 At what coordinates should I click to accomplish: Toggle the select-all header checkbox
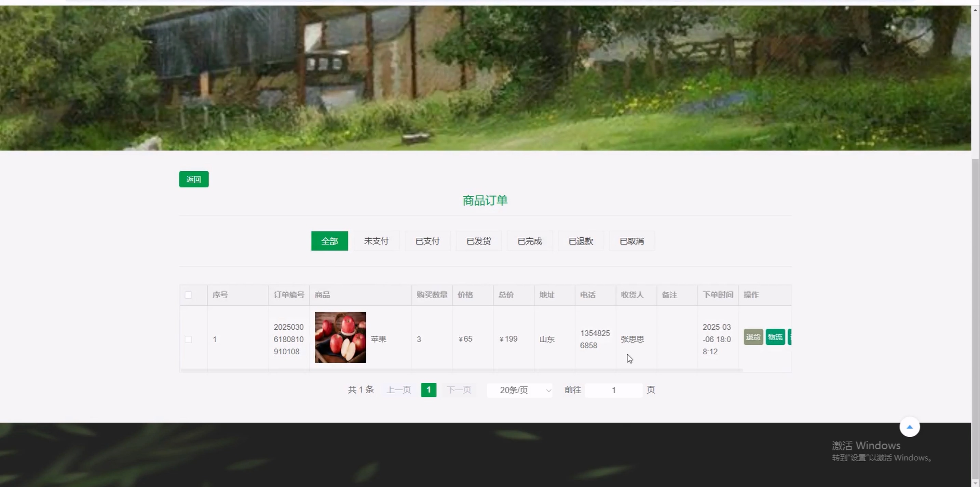pyautogui.click(x=188, y=295)
